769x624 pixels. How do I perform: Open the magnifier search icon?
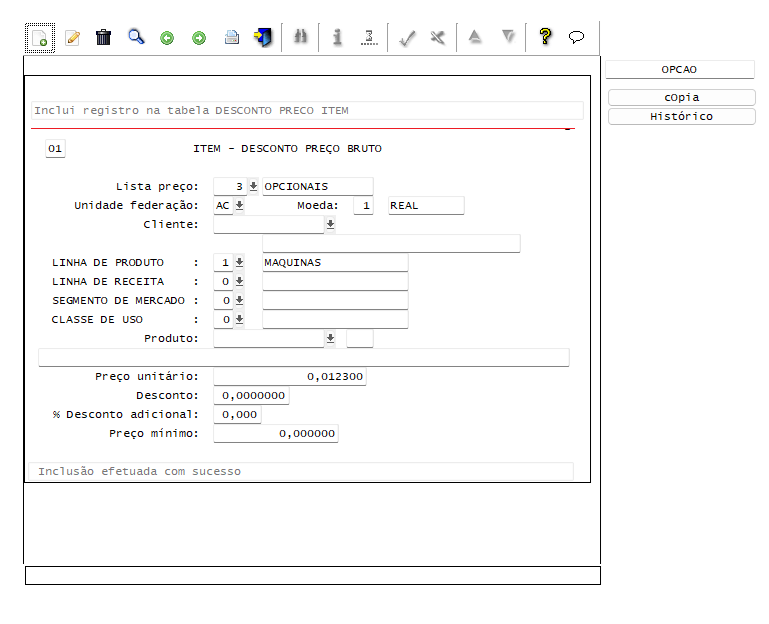136,37
